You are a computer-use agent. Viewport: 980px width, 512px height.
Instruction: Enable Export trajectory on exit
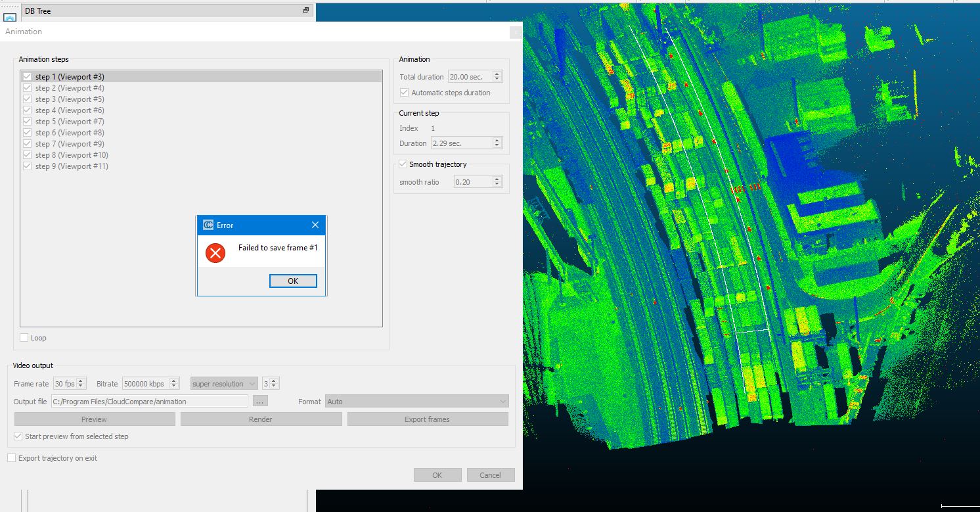tap(12, 458)
